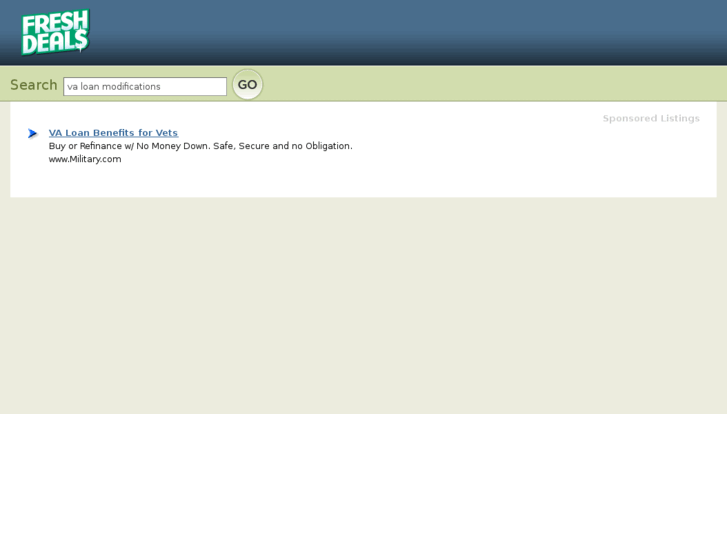Open the VA Loan Benefits for Vets link
Image resolution: width=727 pixels, height=545 pixels.
(x=113, y=133)
